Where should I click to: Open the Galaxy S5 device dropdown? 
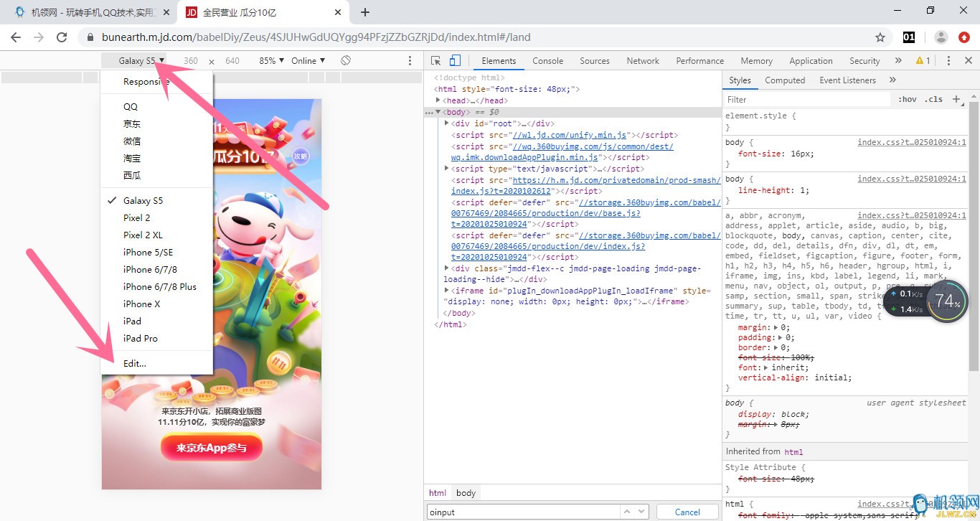pos(142,61)
